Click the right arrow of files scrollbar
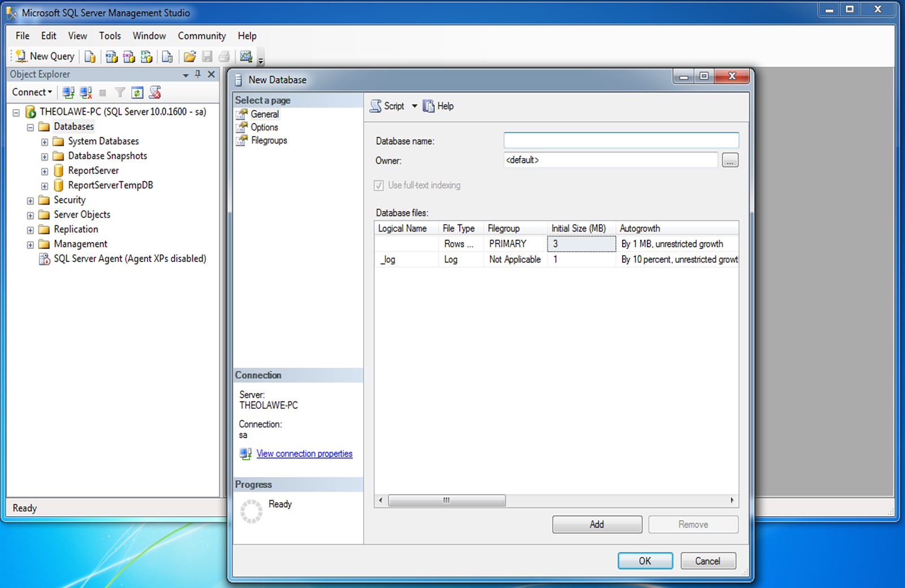The image size is (905, 588). 732,500
